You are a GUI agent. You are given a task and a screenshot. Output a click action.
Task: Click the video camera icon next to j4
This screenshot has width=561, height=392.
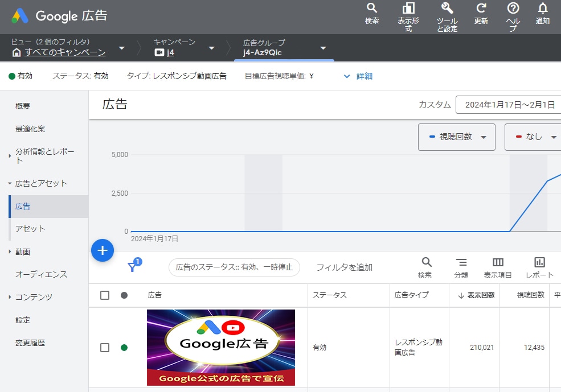pyautogui.click(x=159, y=52)
